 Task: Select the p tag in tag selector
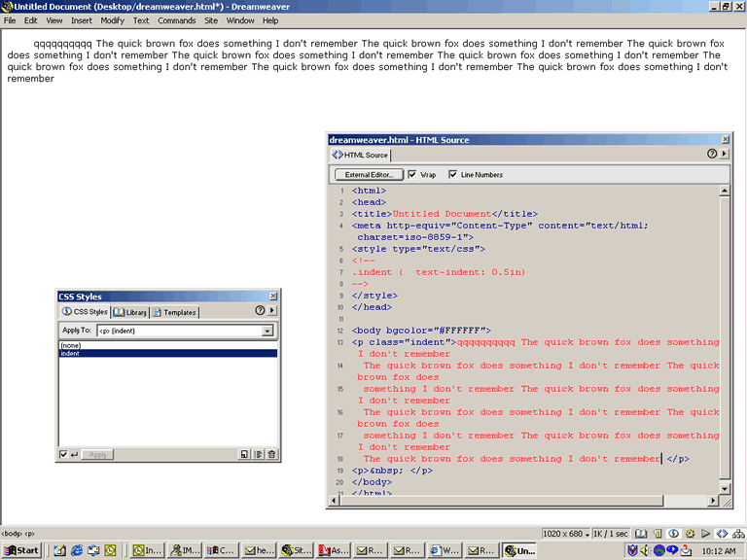(29, 534)
